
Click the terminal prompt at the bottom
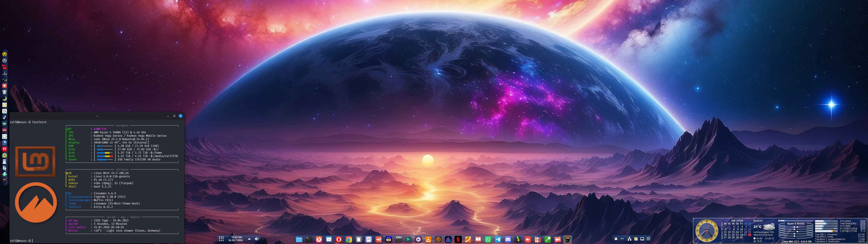[21, 241]
